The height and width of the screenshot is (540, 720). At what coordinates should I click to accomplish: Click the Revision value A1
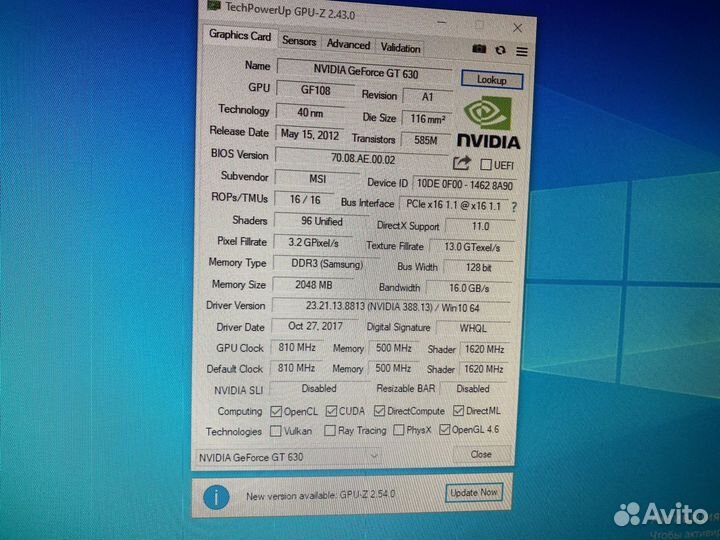pos(427,97)
